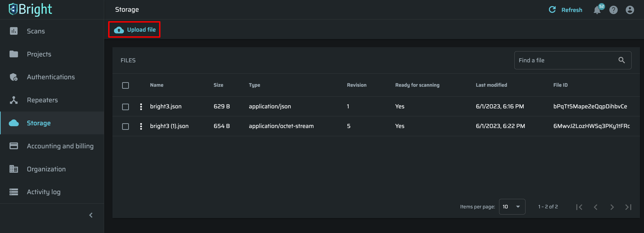The height and width of the screenshot is (233, 644).
Task: Go to the next page
Action: click(612, 207)
